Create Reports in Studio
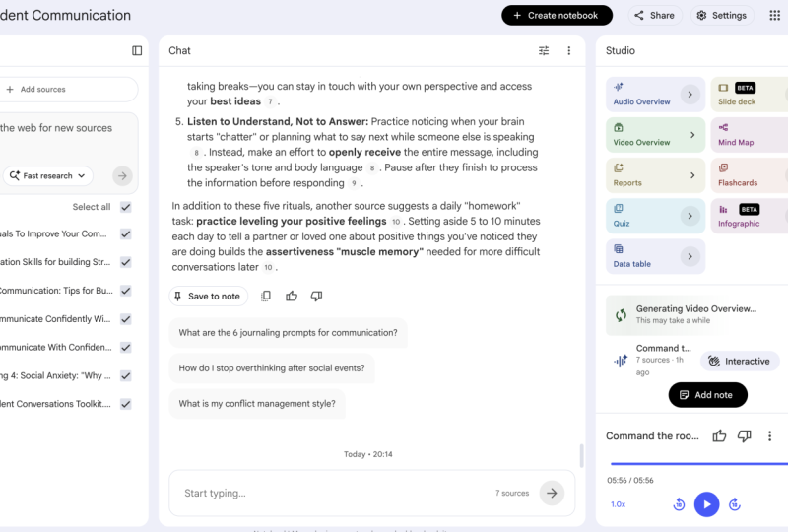 click(x=655, y=175)
